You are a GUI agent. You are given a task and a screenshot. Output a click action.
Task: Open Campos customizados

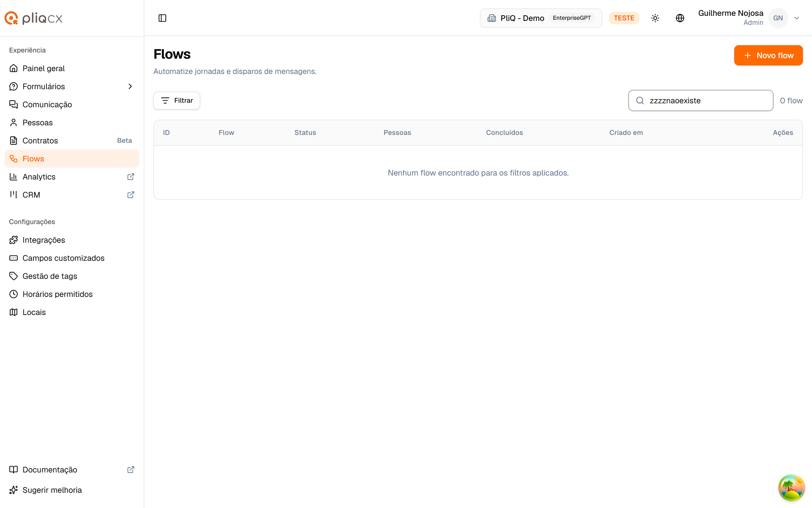72,258
